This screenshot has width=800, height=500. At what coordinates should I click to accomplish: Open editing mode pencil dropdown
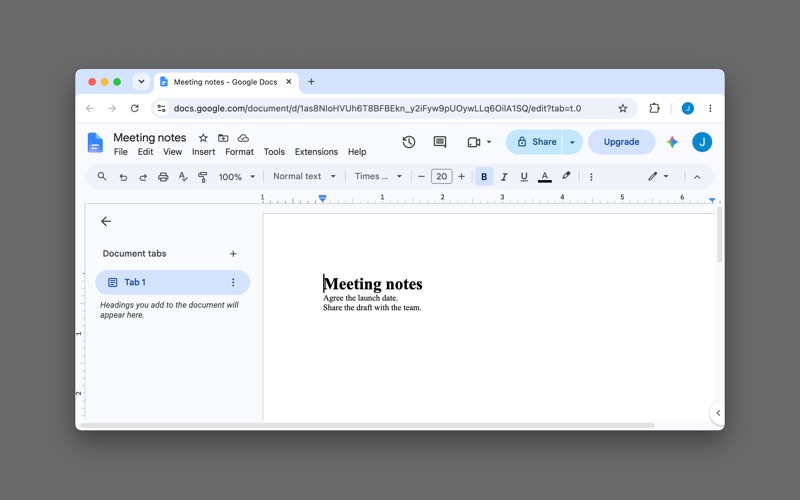pyautogui.click(x=658, y=177)
